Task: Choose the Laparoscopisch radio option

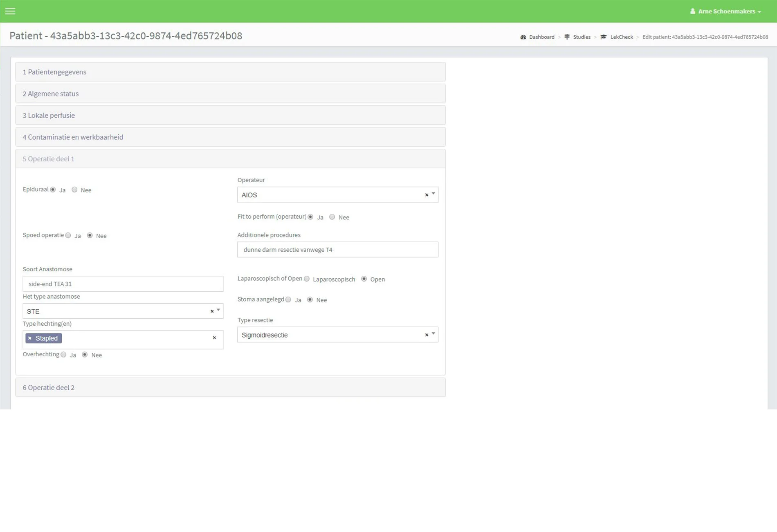Action: coord(307,279)
